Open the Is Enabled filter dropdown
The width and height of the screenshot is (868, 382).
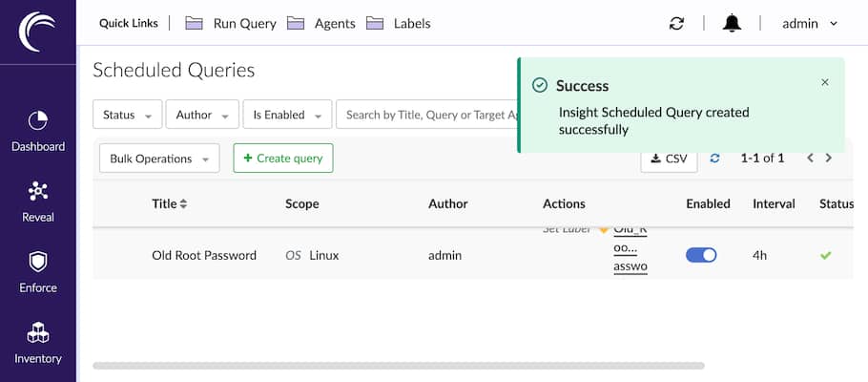[287, 115]
